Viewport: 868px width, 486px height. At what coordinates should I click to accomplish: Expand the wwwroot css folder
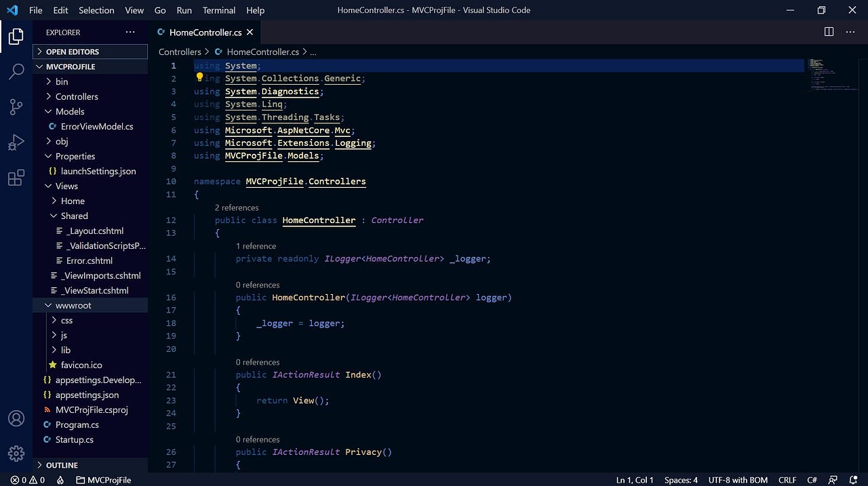(66, 320)
